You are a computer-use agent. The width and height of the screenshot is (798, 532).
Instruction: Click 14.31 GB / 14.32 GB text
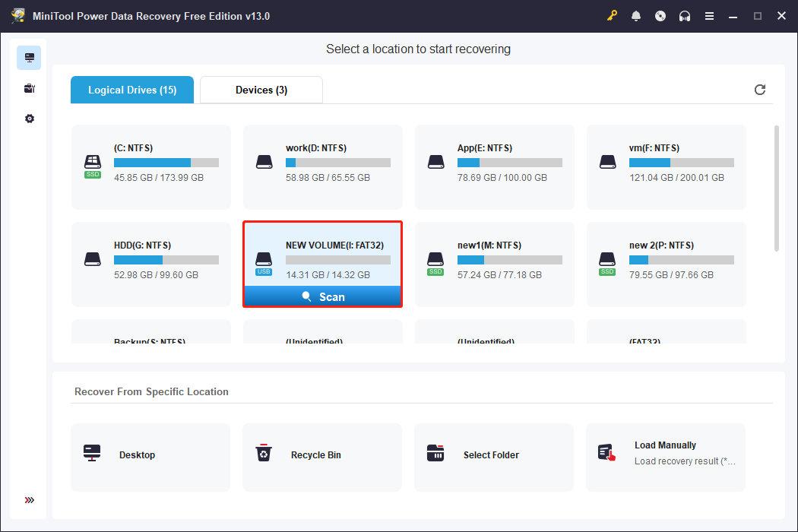coord(328,275)
